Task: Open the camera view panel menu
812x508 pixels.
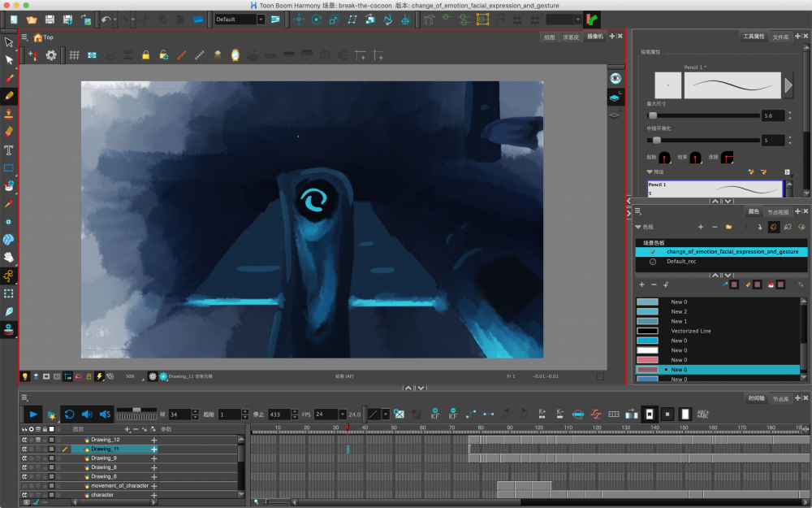Action: (24, 37)
